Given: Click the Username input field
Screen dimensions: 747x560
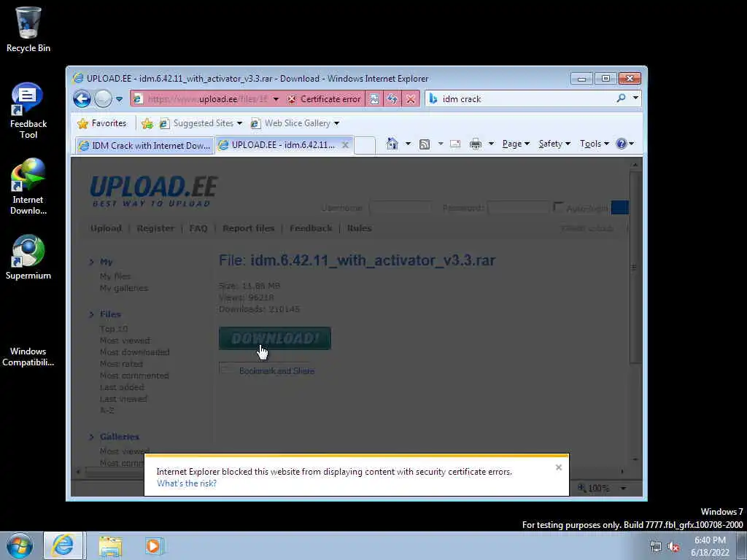Looking at the screenshot, I should (400, 208).
